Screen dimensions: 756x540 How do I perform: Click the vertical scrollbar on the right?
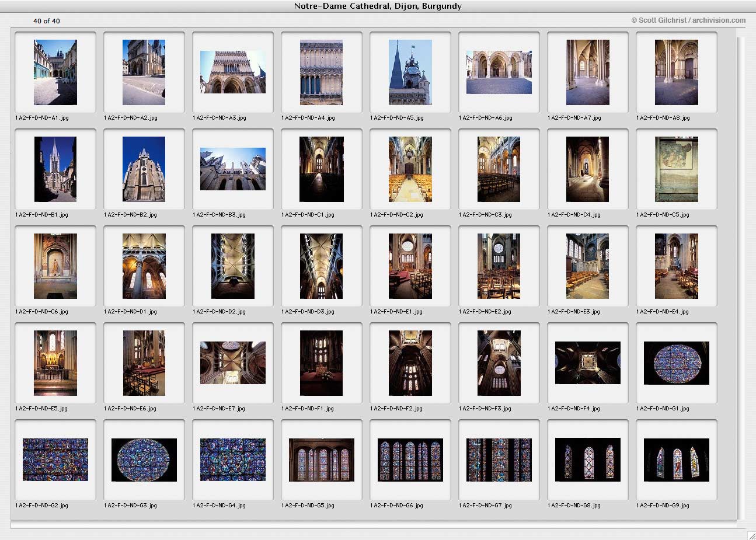tap(741, 277)
